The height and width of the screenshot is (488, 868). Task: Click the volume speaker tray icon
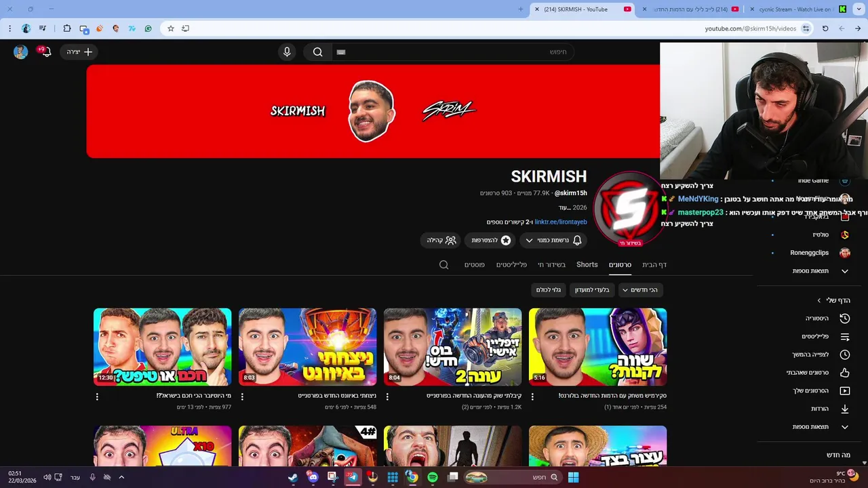click(47, 477)
